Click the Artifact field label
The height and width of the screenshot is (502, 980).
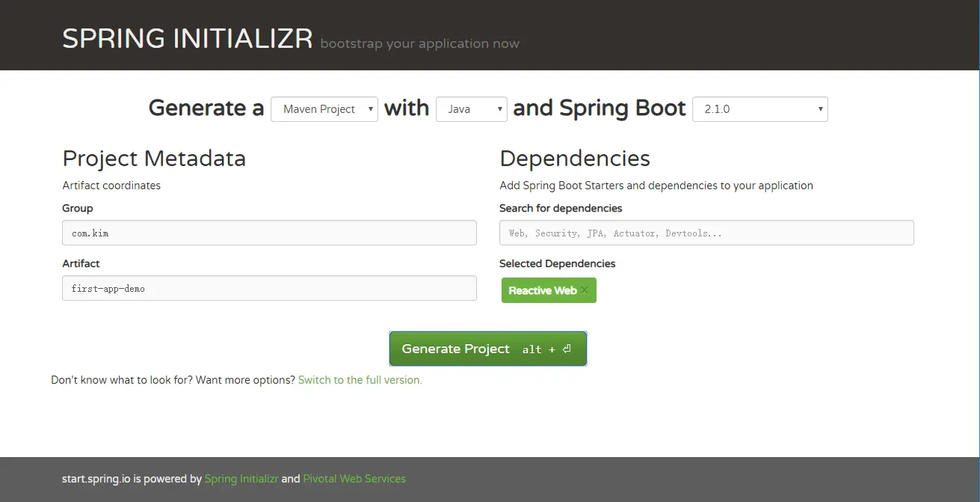point(81,263)
